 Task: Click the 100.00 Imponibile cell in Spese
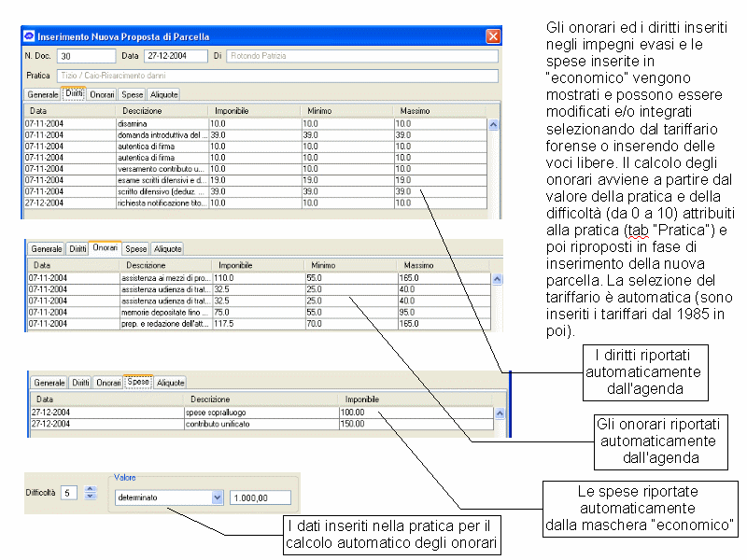(416, 413)
